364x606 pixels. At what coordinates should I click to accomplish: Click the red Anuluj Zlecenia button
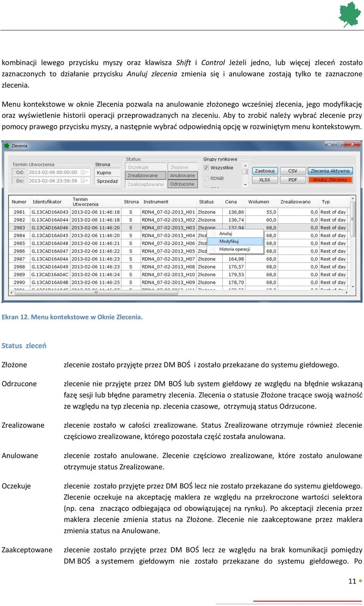click(330, 180)
